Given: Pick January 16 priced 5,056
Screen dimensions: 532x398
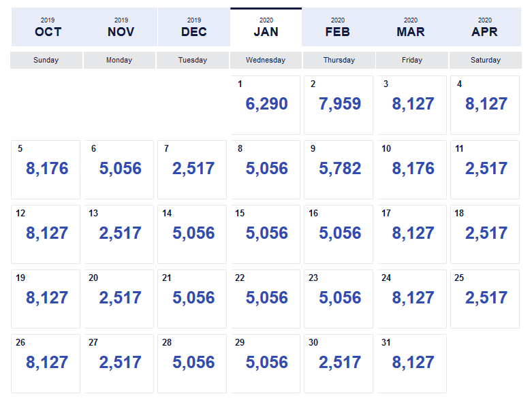Looking at the screenshot, I should click(339, 234).
